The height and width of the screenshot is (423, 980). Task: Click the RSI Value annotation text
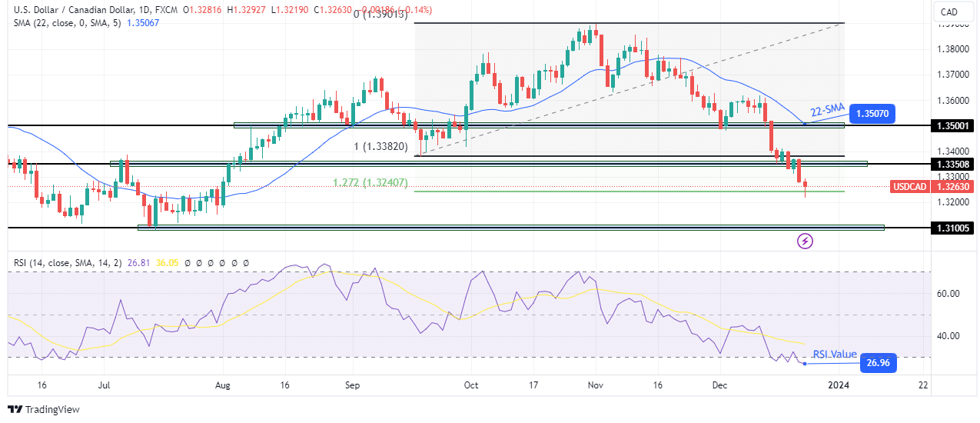pos(835,354)
